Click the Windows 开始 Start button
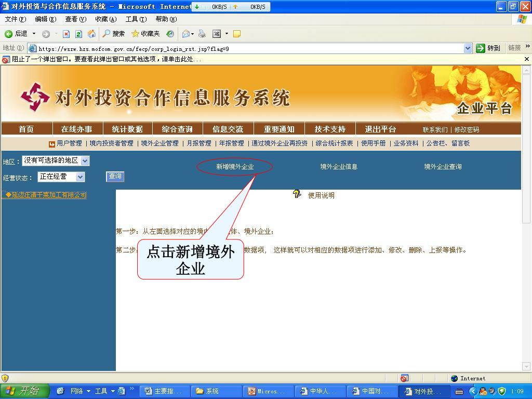 pyautogui.click(x=24, y=391)
